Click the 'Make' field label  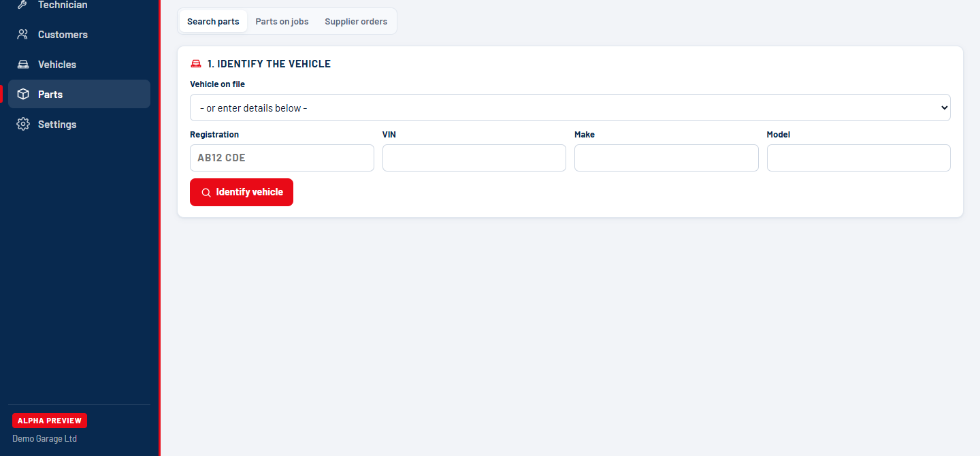[x=585, y=135]
